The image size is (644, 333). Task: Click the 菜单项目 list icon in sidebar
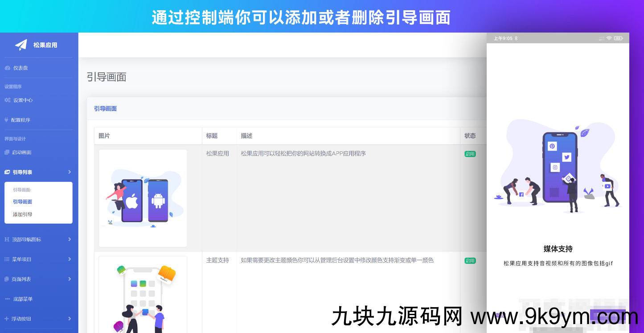pyautogui.click(x=6, y=259)
